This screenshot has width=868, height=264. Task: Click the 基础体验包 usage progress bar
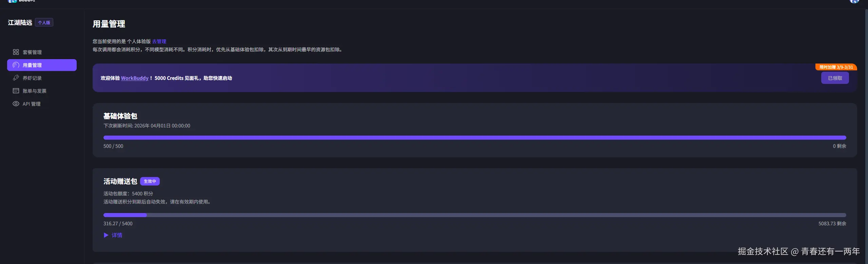(x=475, y=138)
